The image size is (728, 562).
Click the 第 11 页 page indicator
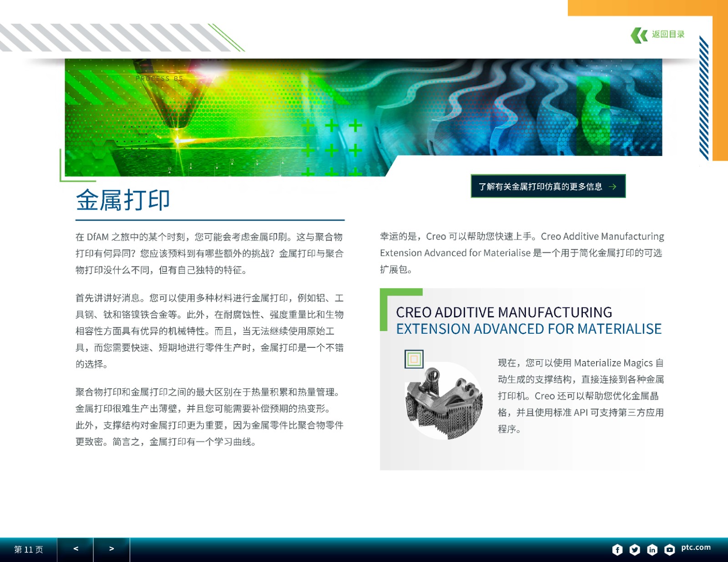(x=29, y=550)
